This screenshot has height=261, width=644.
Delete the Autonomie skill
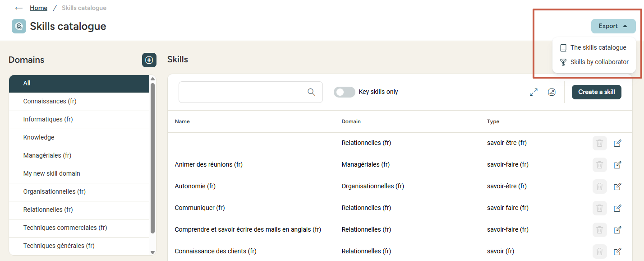599,186
